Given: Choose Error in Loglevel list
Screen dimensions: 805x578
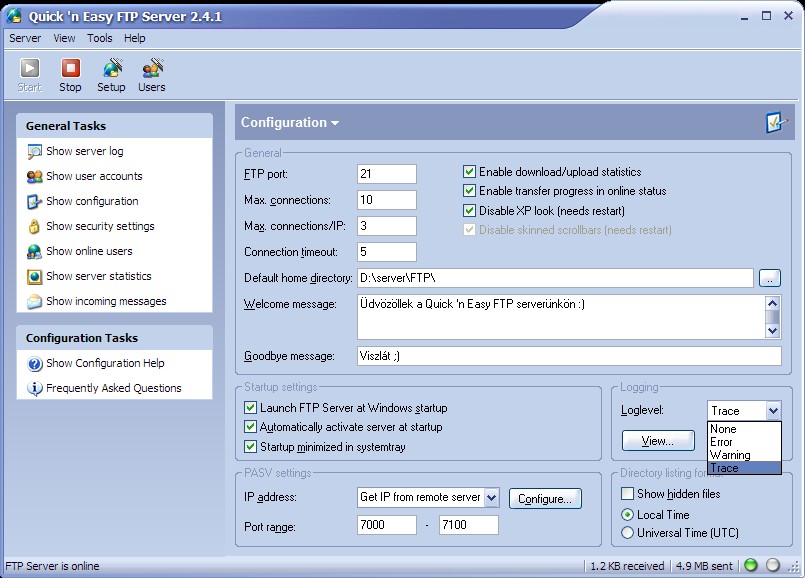Looking at the screenshot, I should coord(744,442).
